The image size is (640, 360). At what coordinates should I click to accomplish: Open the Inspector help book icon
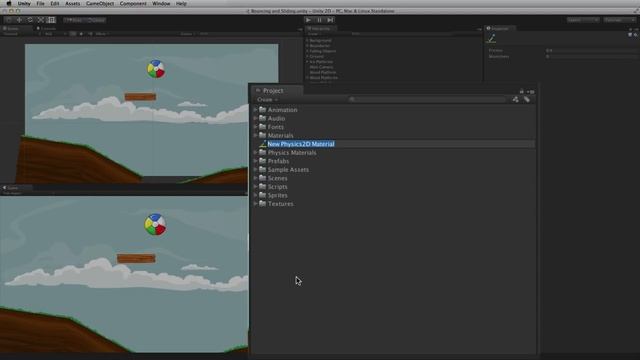click(630, 35)
